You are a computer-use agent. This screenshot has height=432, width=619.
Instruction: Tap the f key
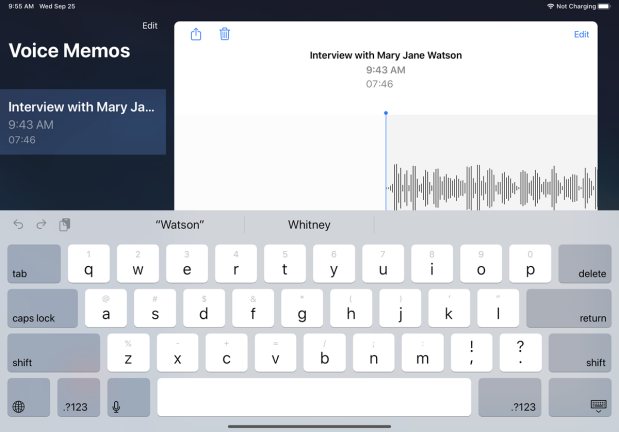pyautogui.click(x=253, y=308)
